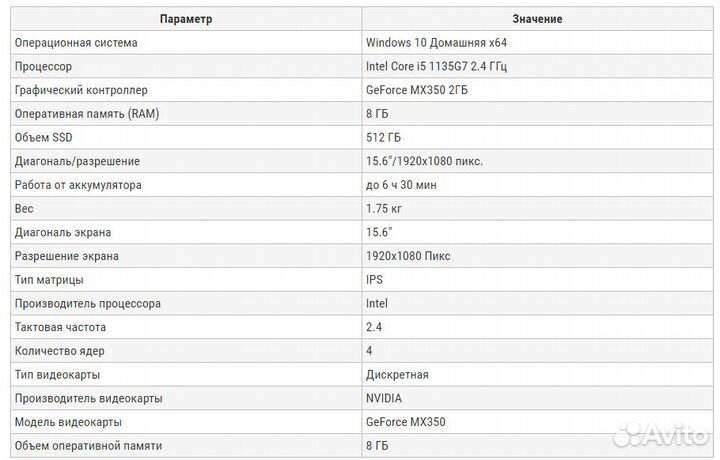Click 'Производитель процессора' label

pyautogui.click(x=88, y=304)
